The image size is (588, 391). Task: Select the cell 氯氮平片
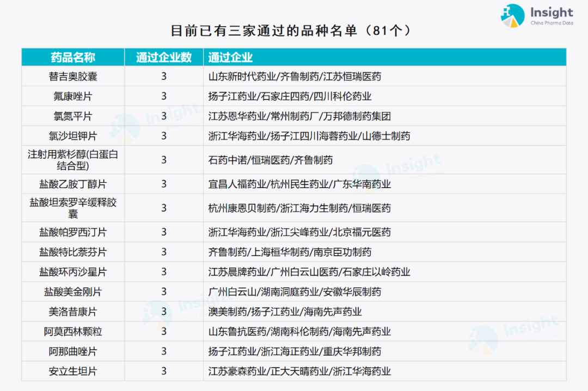tap(73, 116)
